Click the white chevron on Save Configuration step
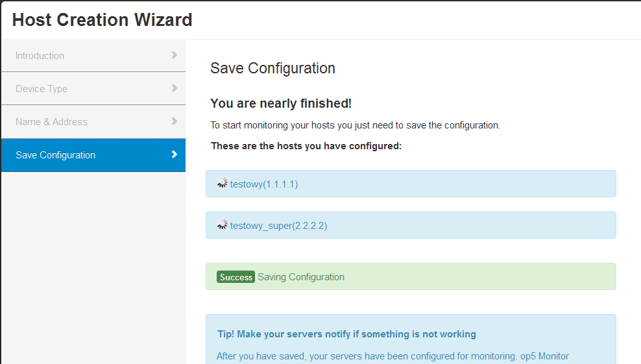This screenshot has width=641, height=364. pyautogui.click(x=174, y=154)
